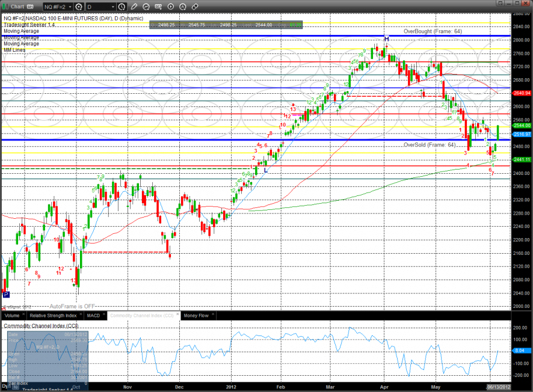
Task: Click the small badge beside the Chart title
Action: click(x=28, y=7)
